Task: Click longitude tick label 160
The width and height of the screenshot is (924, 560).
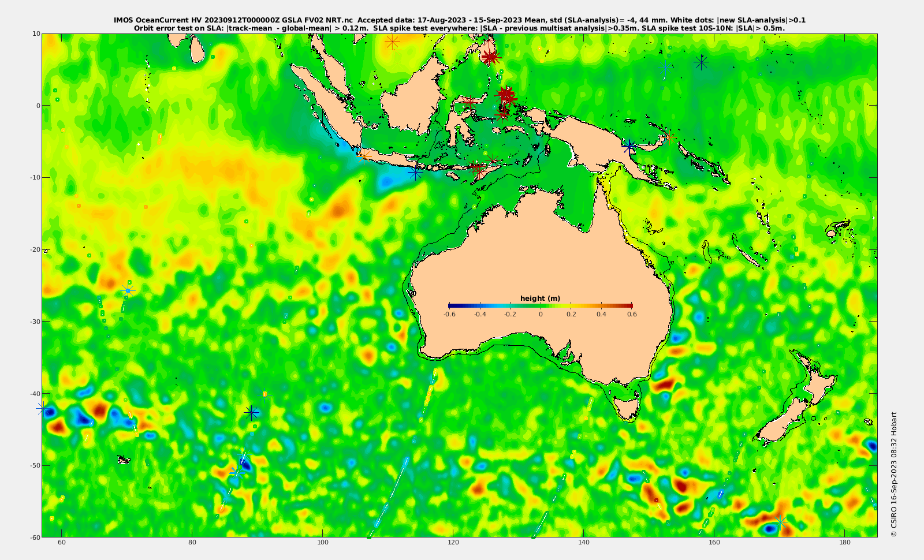Action: point(714,542)
